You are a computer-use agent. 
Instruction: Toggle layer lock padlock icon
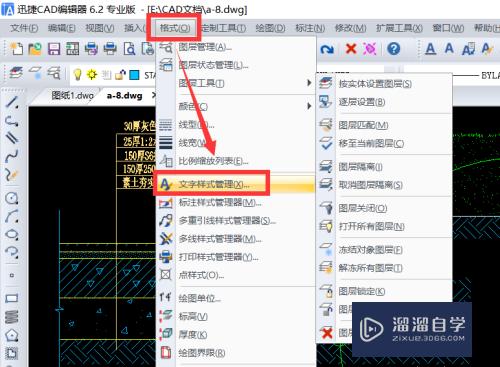coord(120,74)
